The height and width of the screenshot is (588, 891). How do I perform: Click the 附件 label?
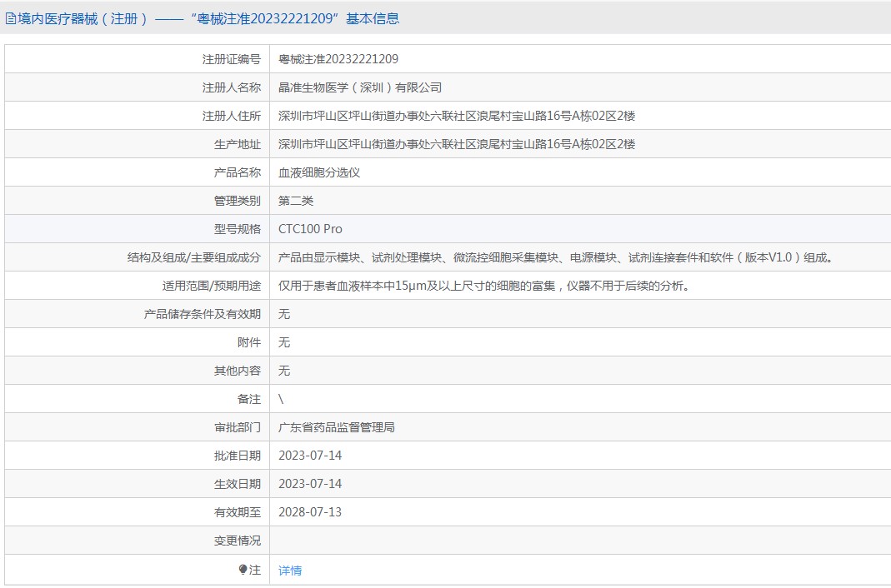tap(249, 342)
